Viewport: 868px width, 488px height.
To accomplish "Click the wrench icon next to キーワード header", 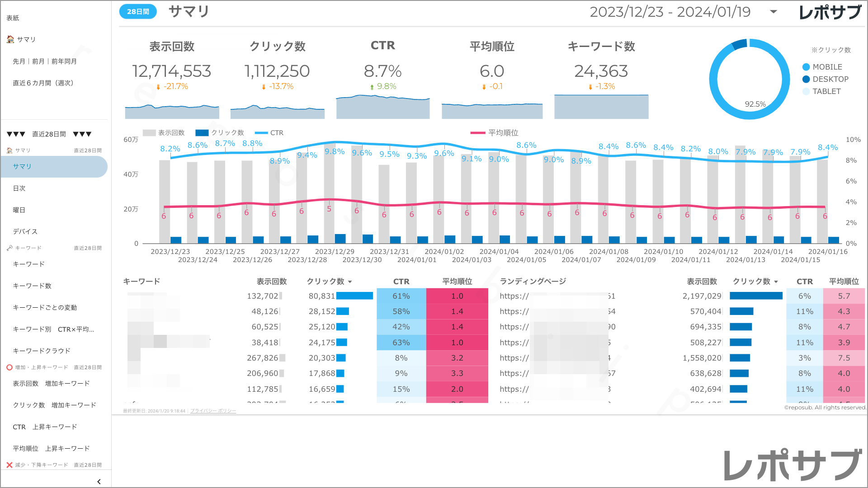I will tap(9, 248).
